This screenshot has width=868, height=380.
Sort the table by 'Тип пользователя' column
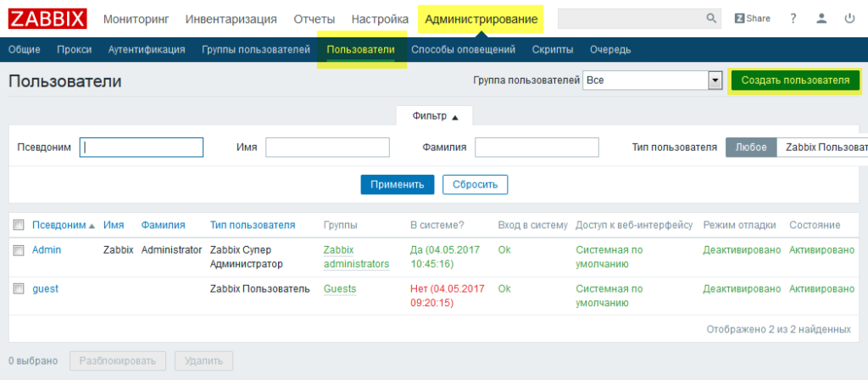253,225
